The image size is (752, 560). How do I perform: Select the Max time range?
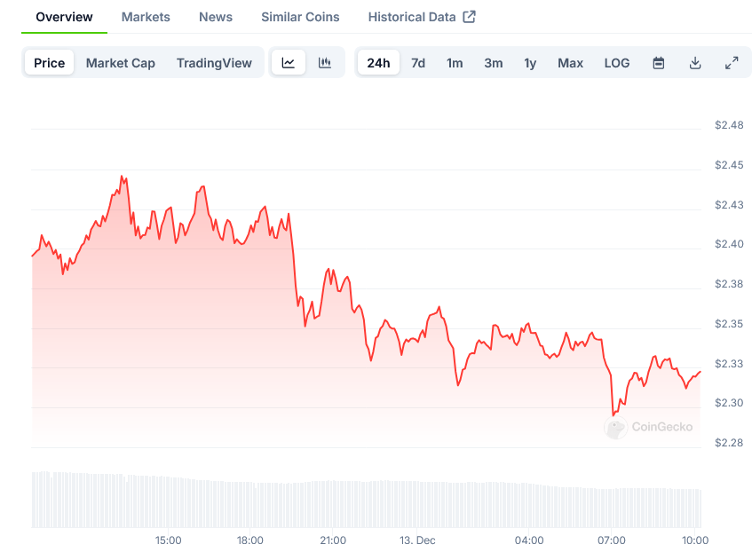click(x=571, y=63)
